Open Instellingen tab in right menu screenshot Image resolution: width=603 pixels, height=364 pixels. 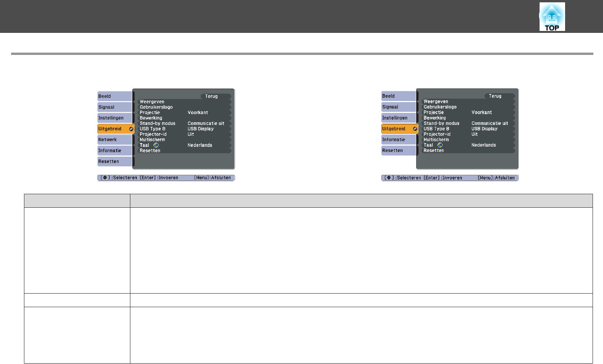tap(399, 118)
